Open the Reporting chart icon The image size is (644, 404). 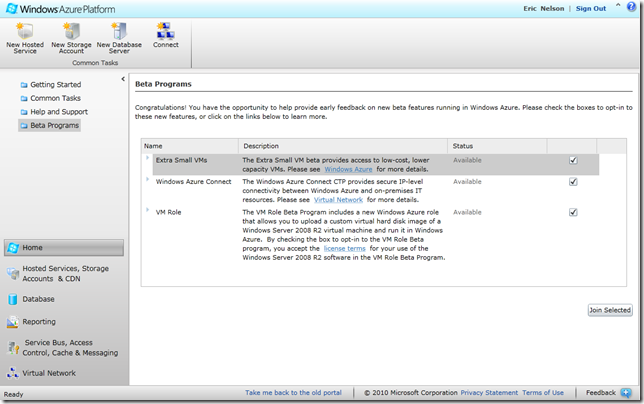(13, 322)
